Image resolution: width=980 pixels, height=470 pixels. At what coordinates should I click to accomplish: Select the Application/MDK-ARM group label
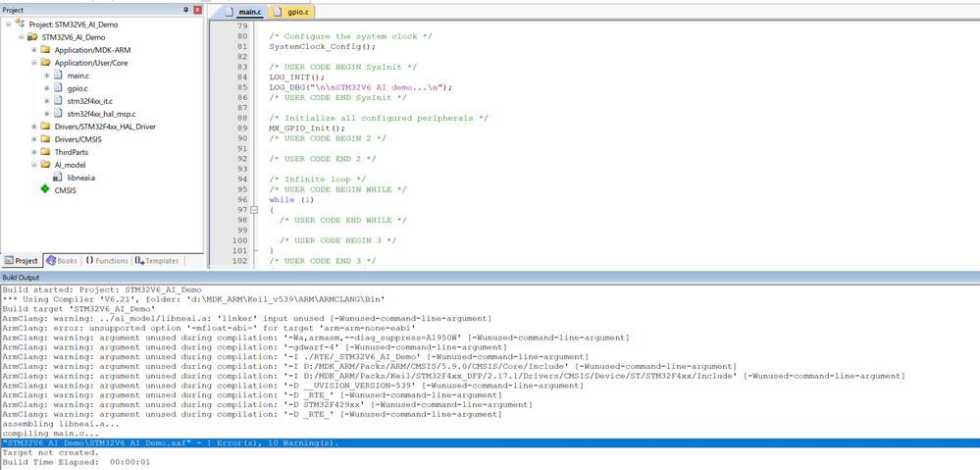pyautogui.click(x=92, y=50)
